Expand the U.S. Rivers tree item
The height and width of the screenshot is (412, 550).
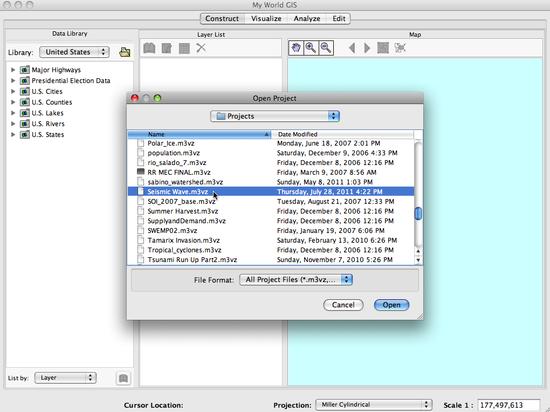coord(13,124)
